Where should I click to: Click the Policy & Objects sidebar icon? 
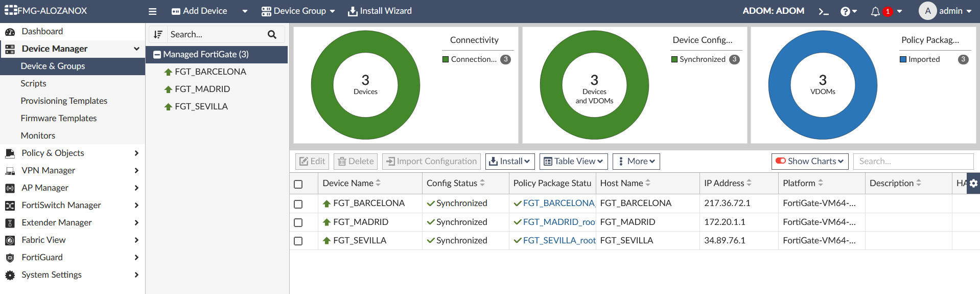(x=10, y=153)
